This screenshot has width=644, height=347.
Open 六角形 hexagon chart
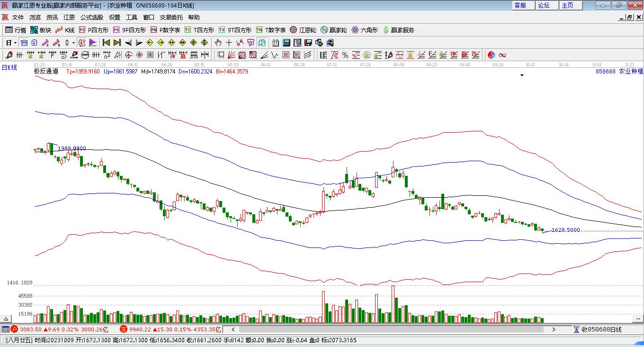click(x=365, y=30)
